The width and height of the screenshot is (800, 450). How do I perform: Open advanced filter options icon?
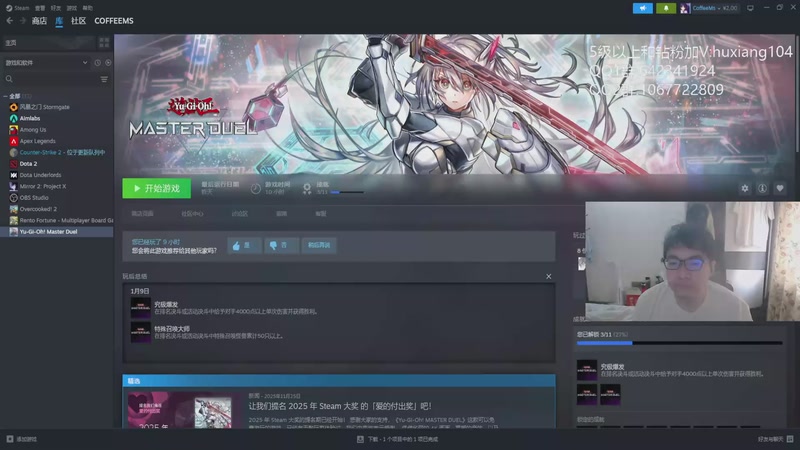(104, 79)
